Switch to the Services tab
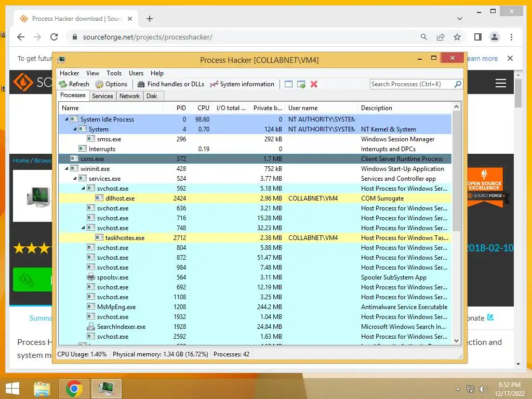Image resolution: width=532 pixels, height=399 pixels. [x=102, y=96]
